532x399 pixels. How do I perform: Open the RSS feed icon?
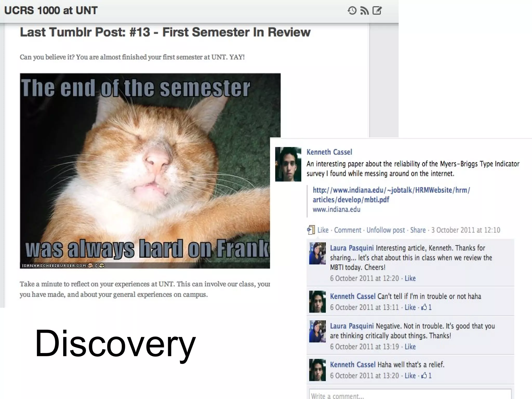(364, 11)
